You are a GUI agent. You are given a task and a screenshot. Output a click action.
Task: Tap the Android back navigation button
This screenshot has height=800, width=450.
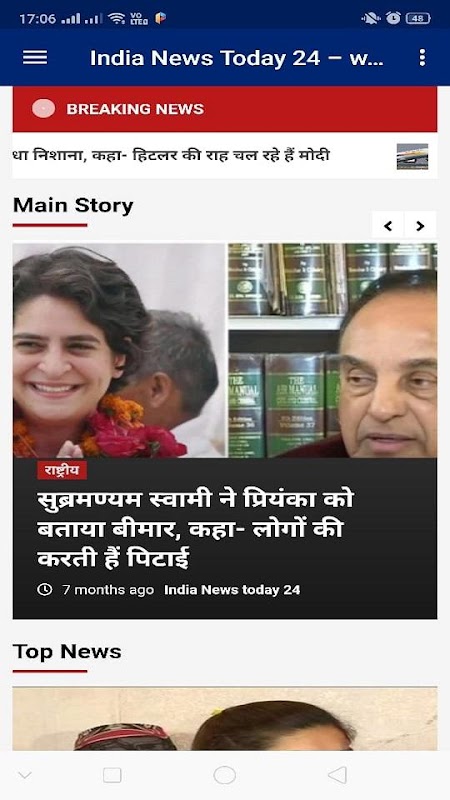click(x=337, y=775)
